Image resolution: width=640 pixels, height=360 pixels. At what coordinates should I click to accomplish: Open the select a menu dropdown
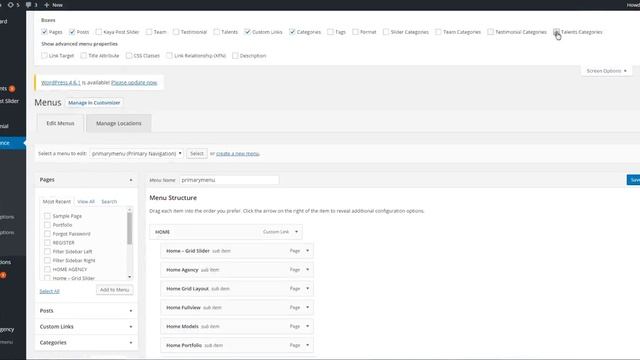(136, 153)
